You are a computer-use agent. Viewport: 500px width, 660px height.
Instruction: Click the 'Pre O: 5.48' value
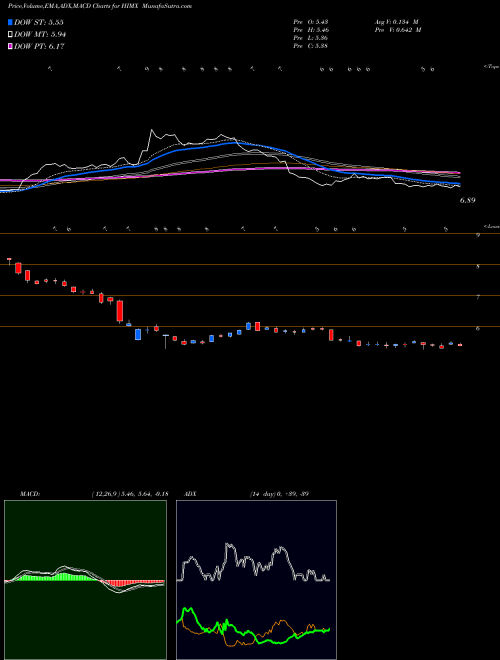coord(311,22)
